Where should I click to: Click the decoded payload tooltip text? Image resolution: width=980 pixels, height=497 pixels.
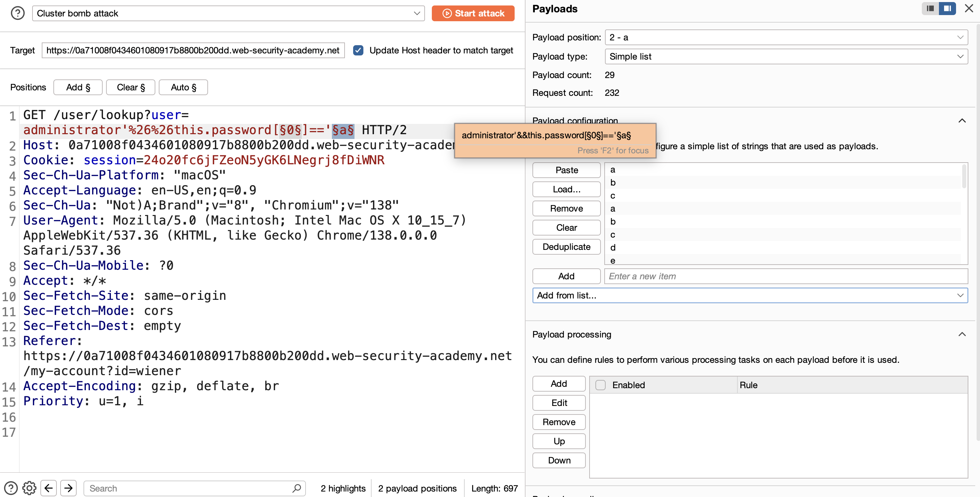click(x=546, y=136)
